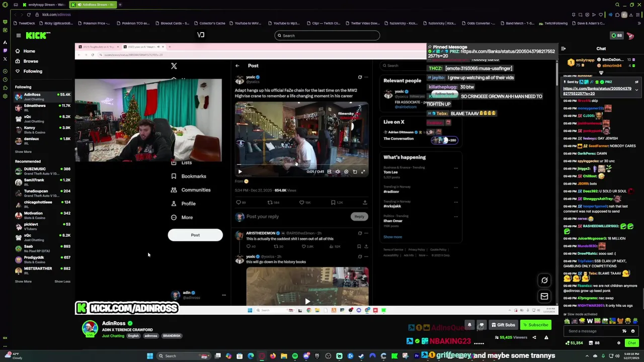This screenshot has width=644, height=362.
Task: Expand Show more under Recommended
Action: [x=23, y=281]
